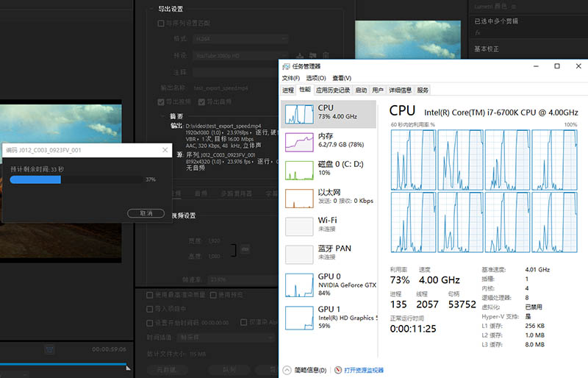Click metadata (元数据) button
This screenshot has width=588, height=378.
tap(167, 370)
